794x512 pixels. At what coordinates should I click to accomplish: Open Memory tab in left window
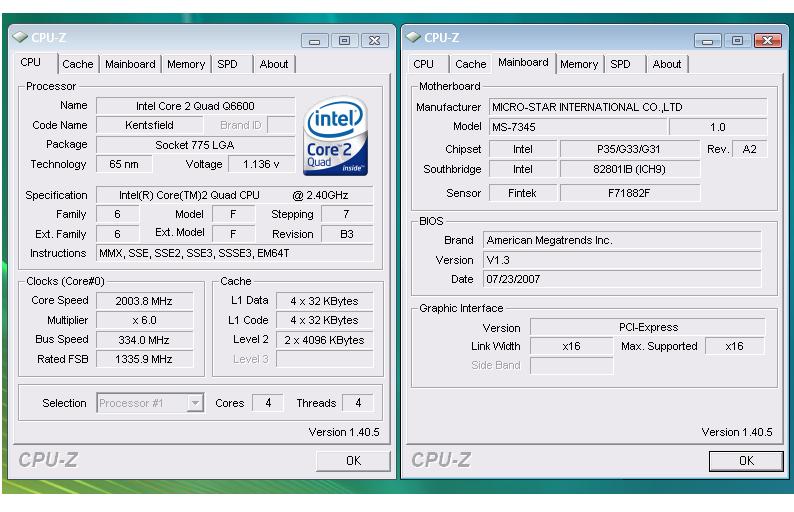(x=186, y=64)
